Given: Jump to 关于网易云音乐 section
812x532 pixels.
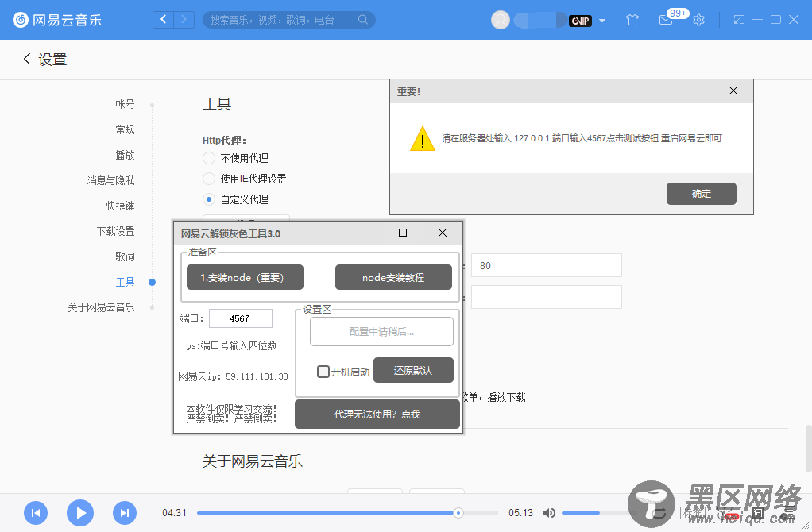Looking at the screenshot, I should click(x=101, y=307).
